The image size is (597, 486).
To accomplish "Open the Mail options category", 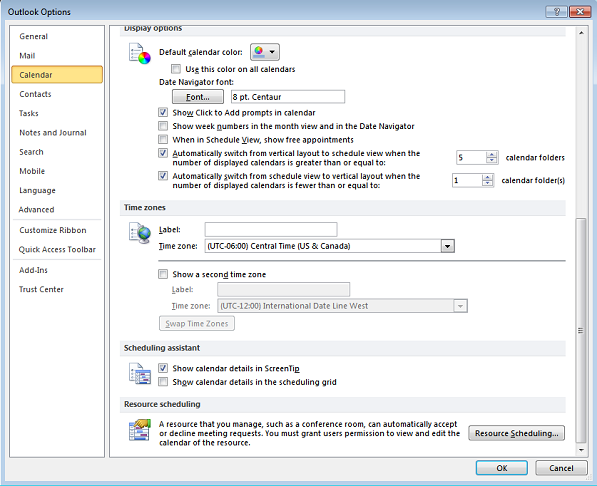I will pos(27,56).
